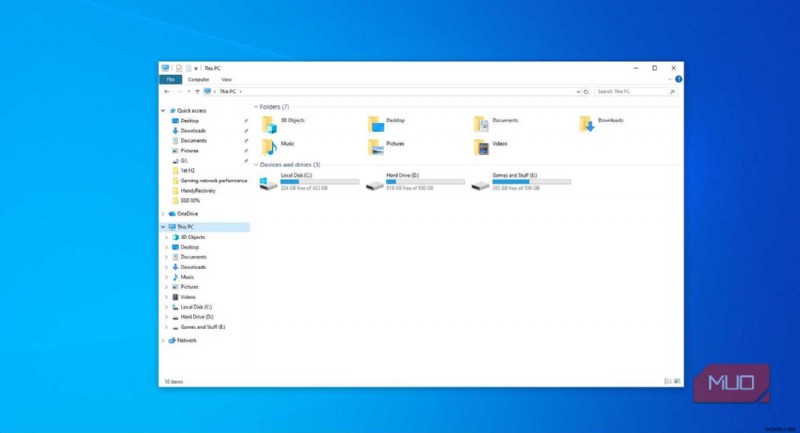This screenshot has height=433, width=800.
Task: Select the SSD 80% folder in sidebar
Action: [190, 200]
